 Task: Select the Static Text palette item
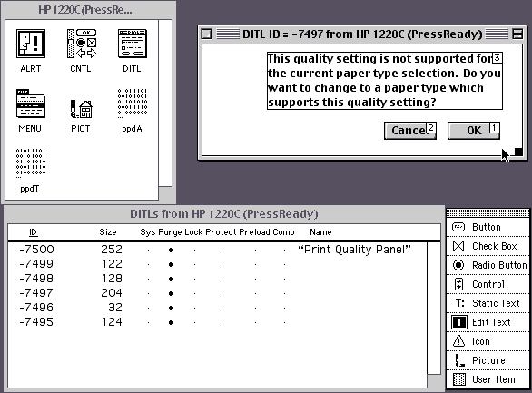point(488,303)
